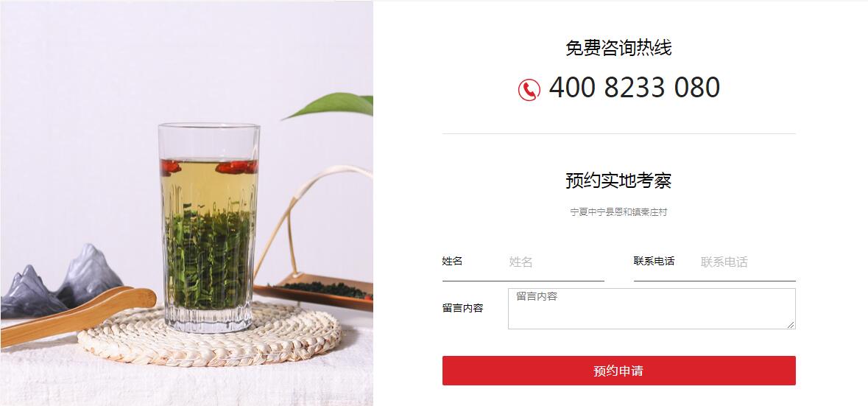Image resolution: width=868 pixels, height=406 pixels.
Task: Click the red phone icon
Action: 529,90
